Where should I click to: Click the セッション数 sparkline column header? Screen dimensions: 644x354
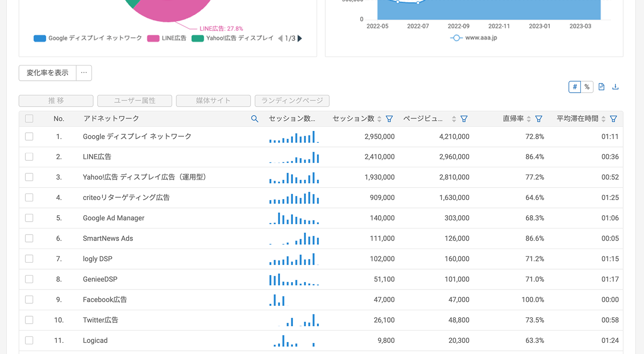tap(292, 119)
